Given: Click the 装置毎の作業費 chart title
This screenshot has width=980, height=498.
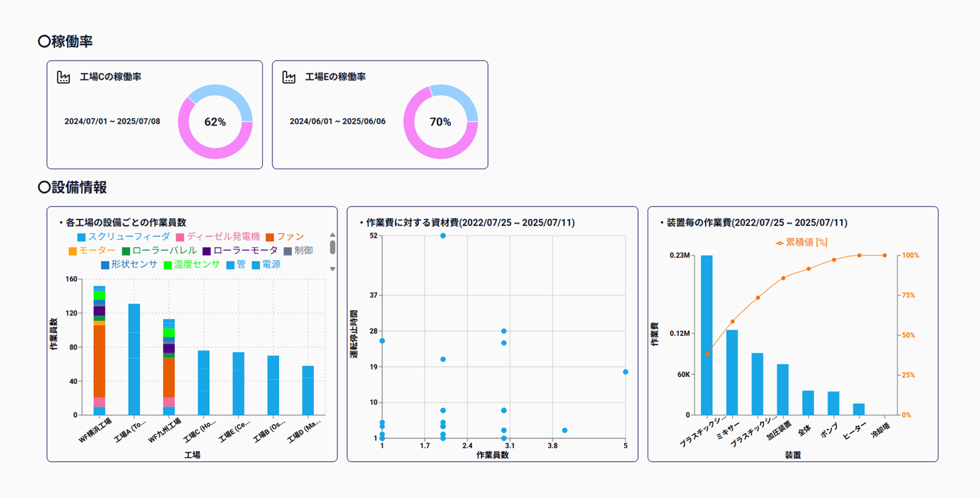Looking at the screenshot, I should pos(754,223).
